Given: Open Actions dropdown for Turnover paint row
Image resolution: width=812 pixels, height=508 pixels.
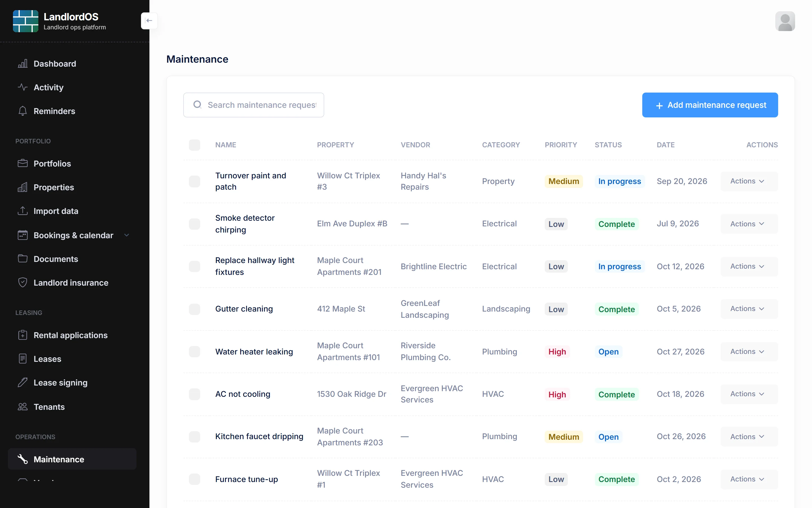Looking at the screenshot, I should [x=749, y=181].
